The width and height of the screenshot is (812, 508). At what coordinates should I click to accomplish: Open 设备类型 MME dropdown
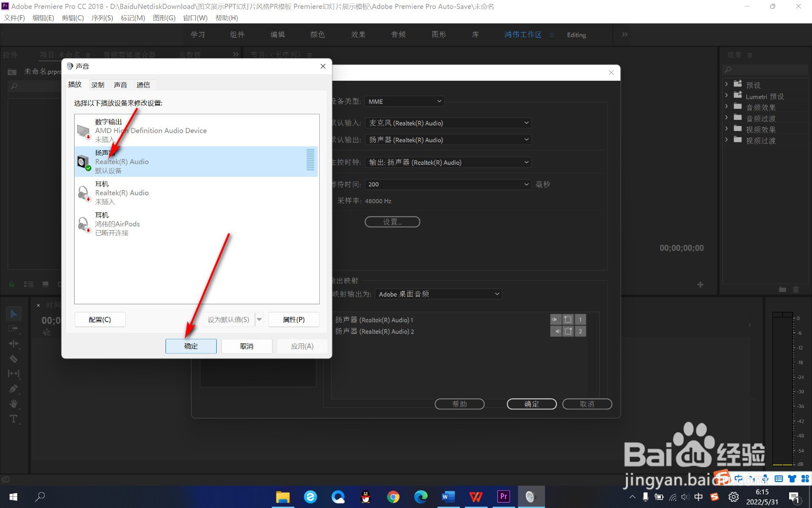pyautogui.click(x=404, y=102)
